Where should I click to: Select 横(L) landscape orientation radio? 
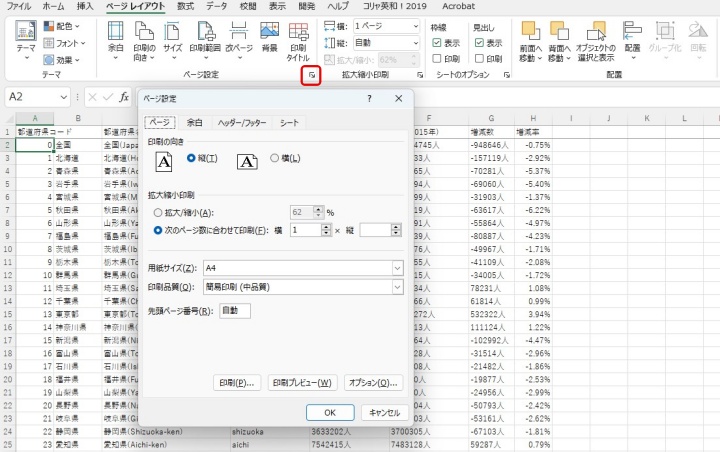pyautogui.click(x=275, y=158)
